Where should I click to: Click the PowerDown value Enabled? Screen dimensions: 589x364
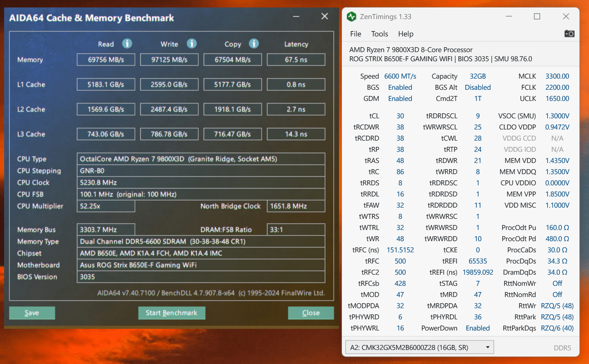(x=478, y=328)
